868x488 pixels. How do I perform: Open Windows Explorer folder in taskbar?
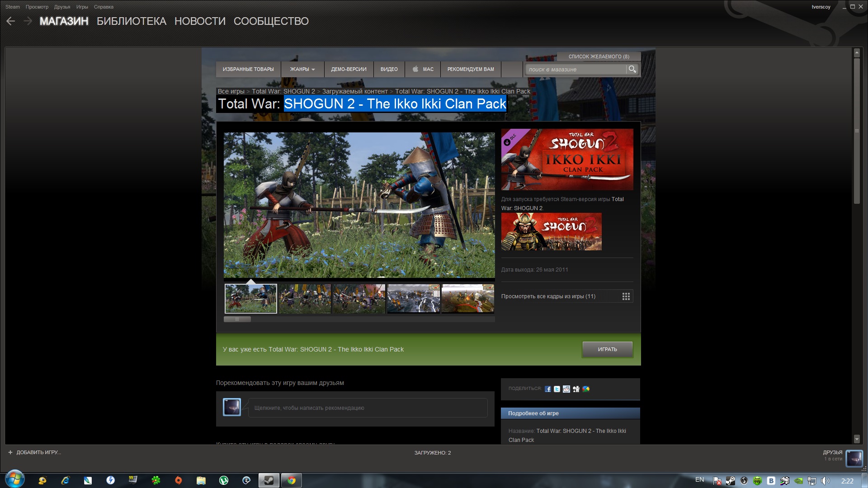pos(201,480)
